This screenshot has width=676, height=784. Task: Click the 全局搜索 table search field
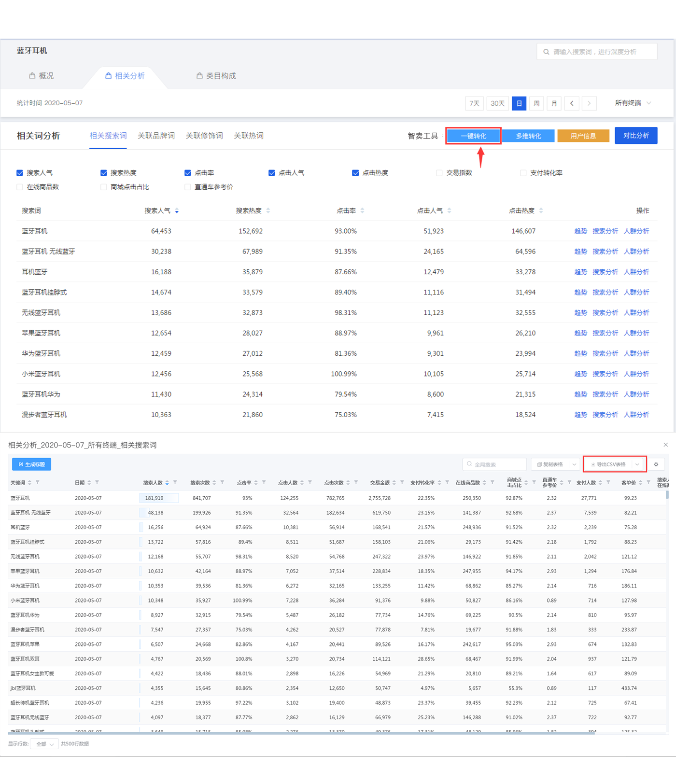click(494, 464)
